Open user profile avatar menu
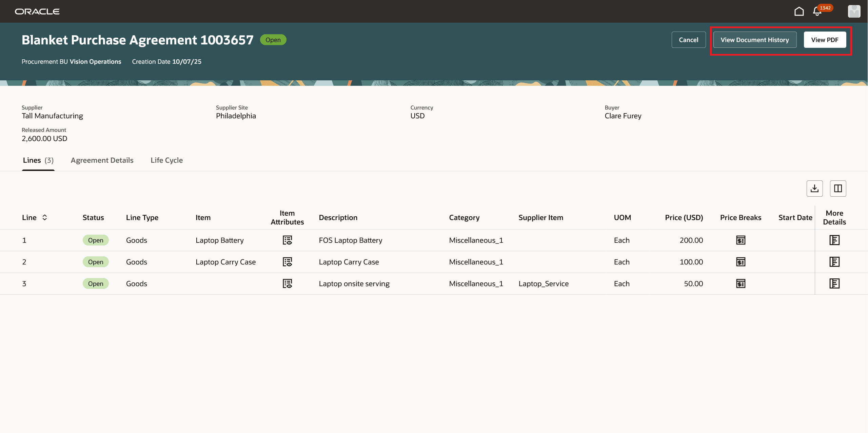868x433 pixels. coord(854,12)
